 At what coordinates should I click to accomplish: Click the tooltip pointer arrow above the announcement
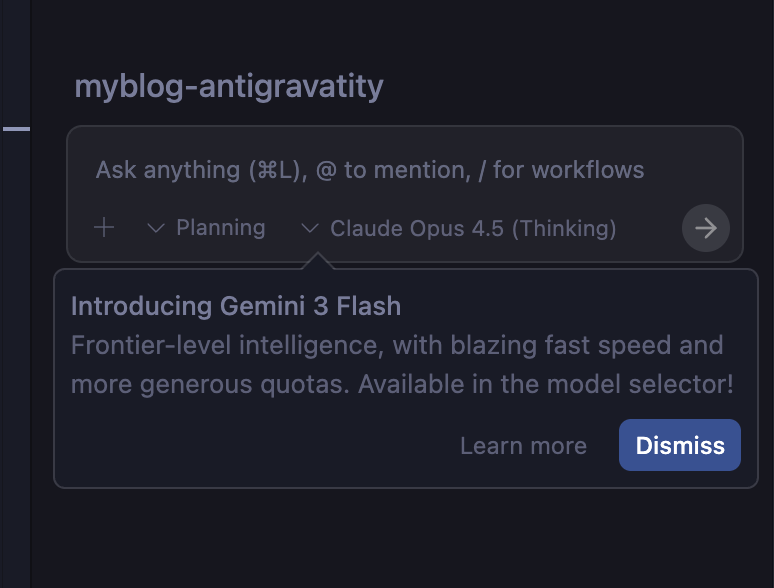317,262
